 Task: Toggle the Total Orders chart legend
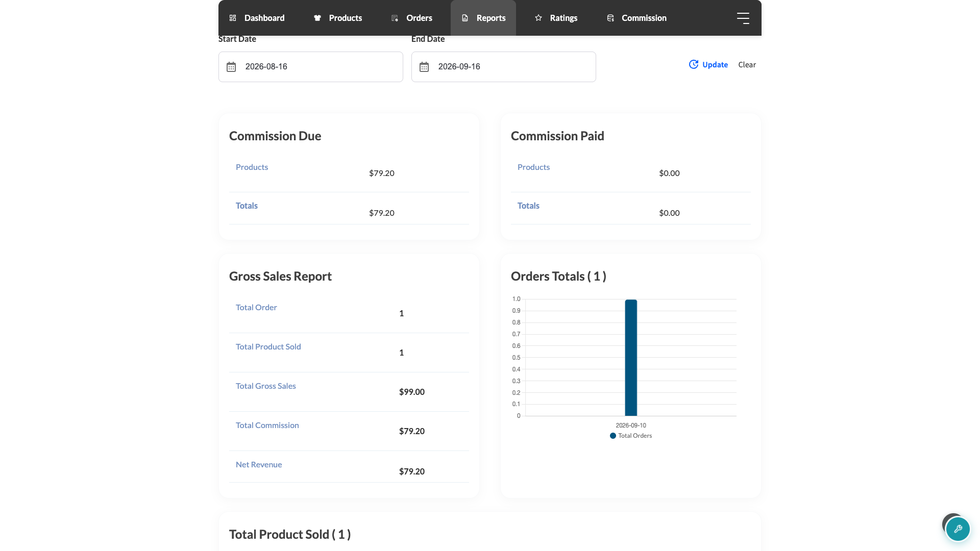pyautogui.click(x=631, y=436)
